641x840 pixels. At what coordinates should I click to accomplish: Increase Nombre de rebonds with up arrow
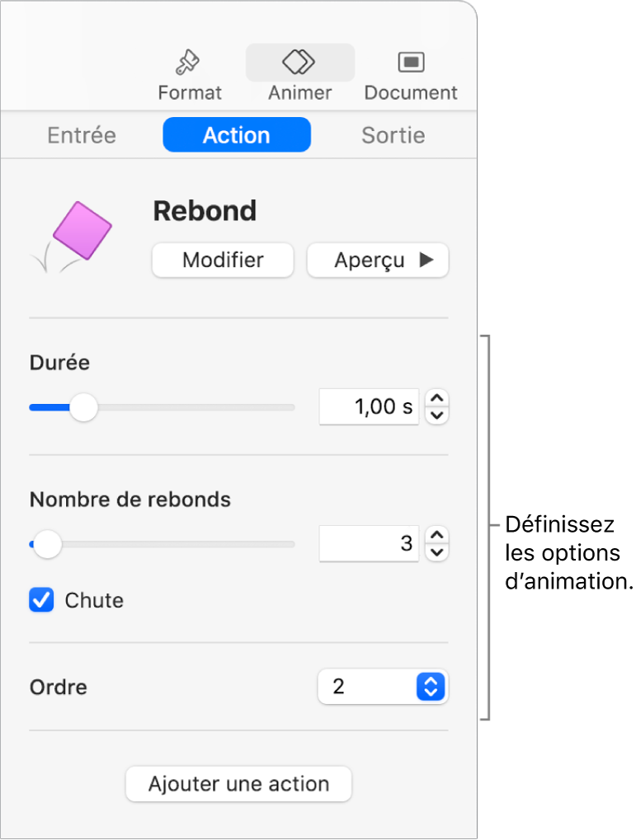pos(437,536)
